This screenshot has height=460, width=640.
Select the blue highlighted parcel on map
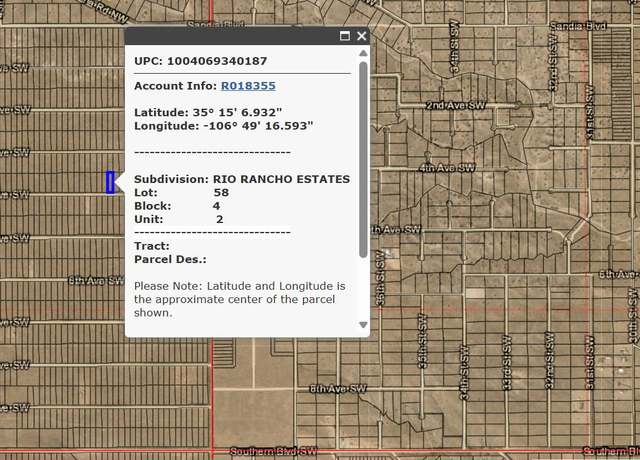(x=110, y=182)
